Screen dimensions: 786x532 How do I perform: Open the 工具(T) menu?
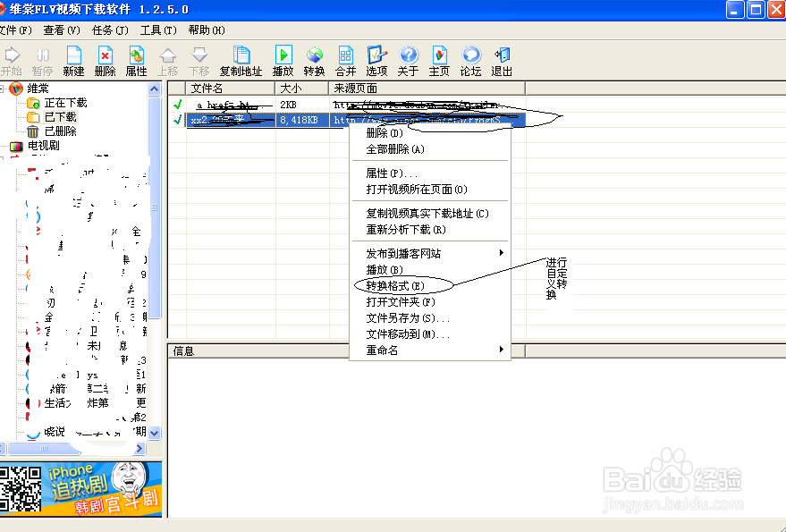click(x=158, y=30)
